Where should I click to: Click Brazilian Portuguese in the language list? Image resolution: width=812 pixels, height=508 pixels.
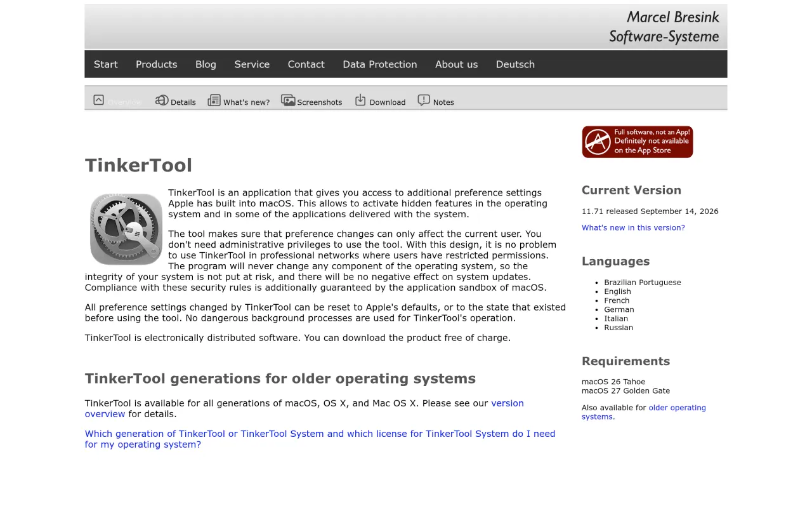[643, 283]
